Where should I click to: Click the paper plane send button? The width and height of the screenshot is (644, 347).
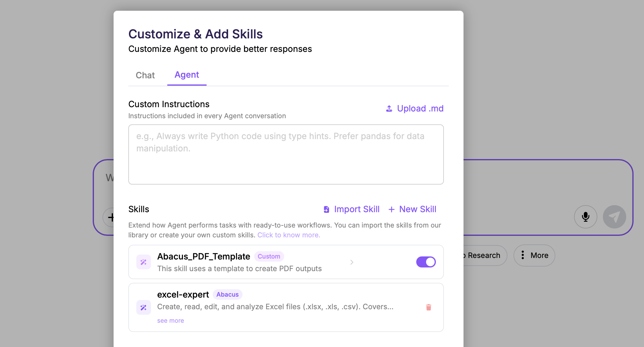pyautogui.click(x=614, y=217)
